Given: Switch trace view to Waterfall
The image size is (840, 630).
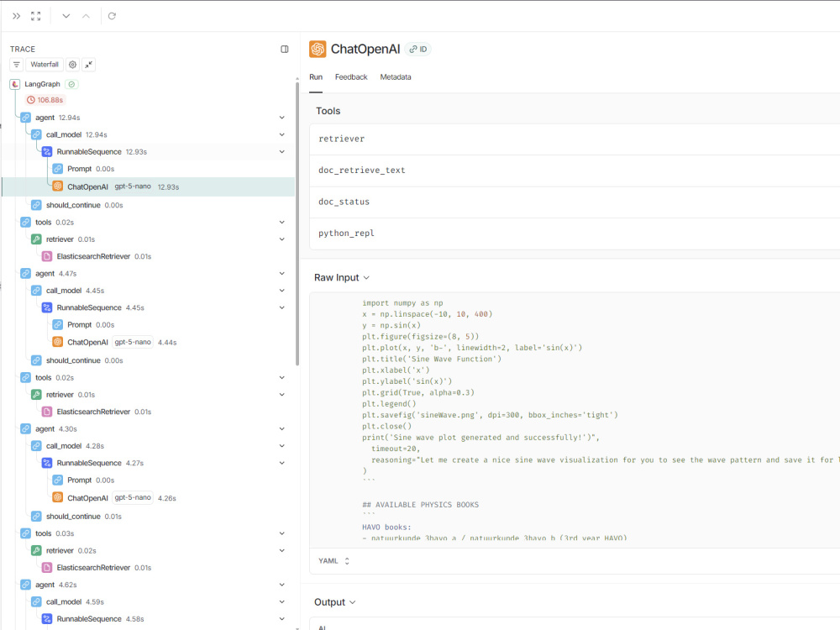Looking at the screenshot, I should 45,65.
